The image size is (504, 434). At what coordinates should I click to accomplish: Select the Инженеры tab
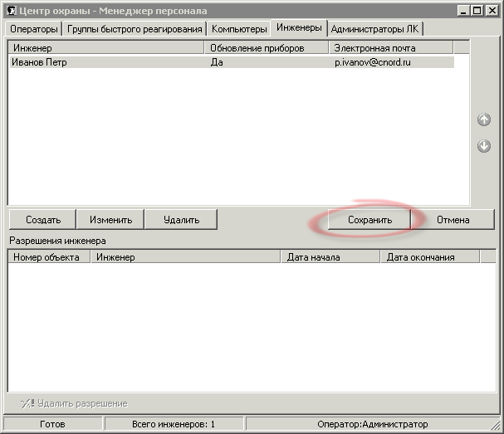tap(299, 27)
